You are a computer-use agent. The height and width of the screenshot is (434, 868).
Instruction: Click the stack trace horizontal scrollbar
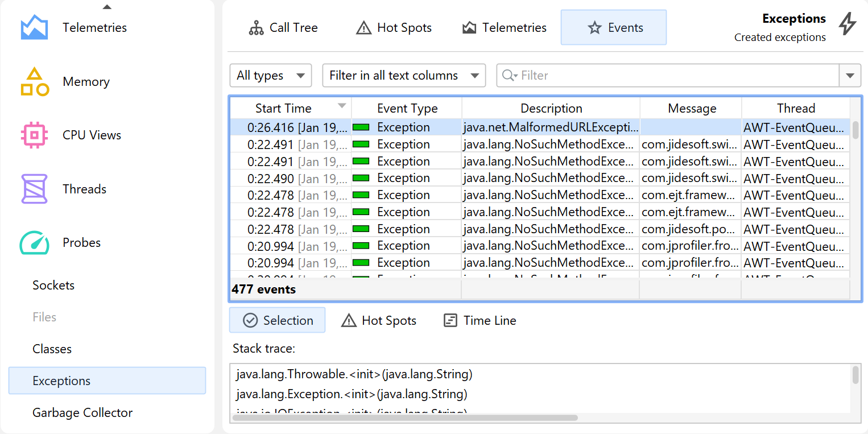(405, 418)
